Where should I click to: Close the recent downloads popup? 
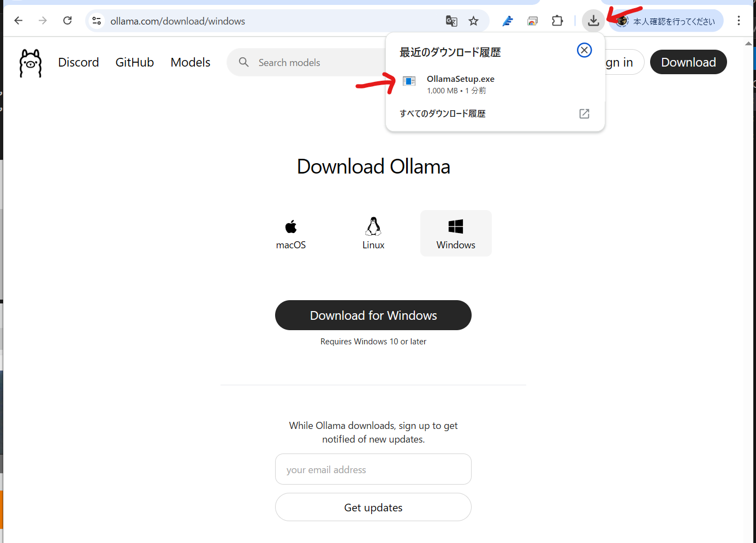pos(584,50)
